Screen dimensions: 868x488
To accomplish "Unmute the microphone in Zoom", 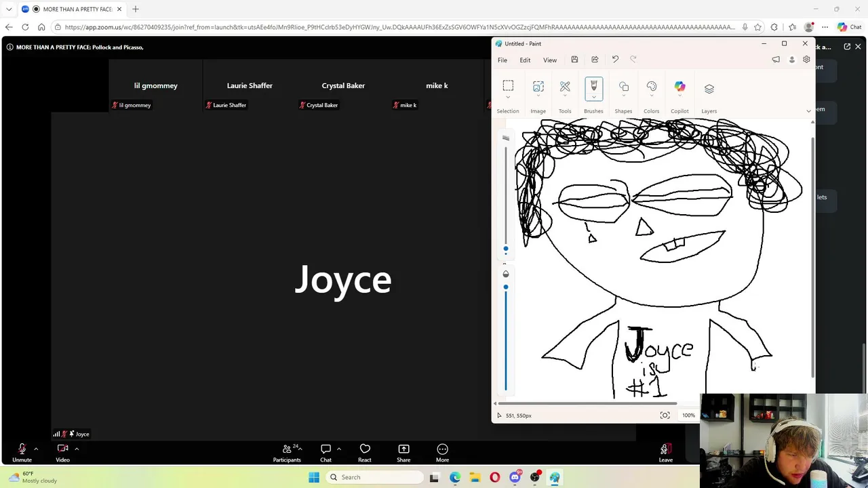I will [x=22, y=452].
